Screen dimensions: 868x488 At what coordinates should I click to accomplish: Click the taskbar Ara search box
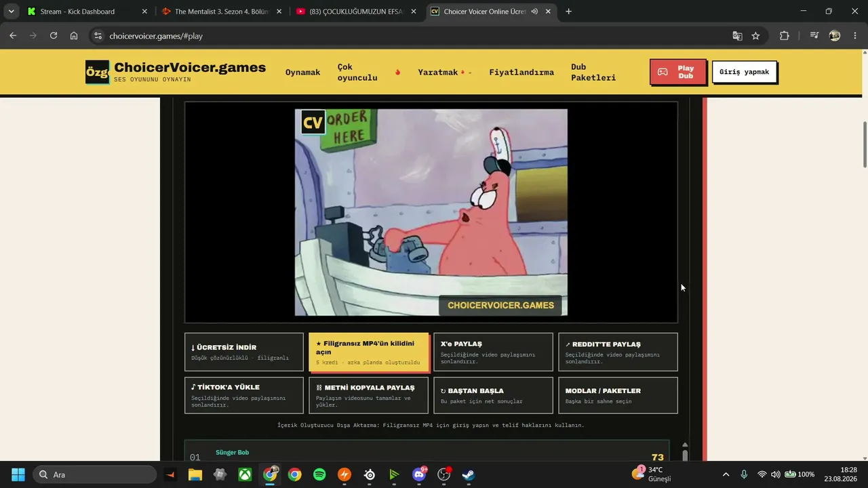click(x=95, y=474)
